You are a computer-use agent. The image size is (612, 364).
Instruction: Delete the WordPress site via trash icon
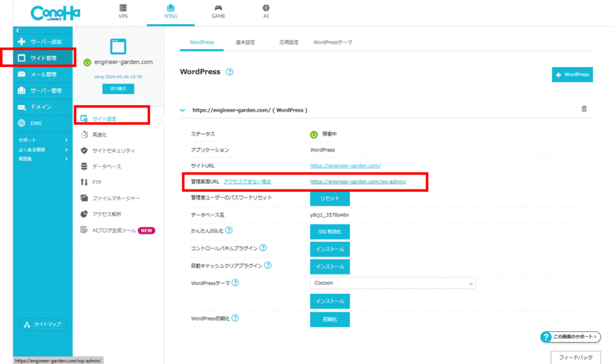click(x=584, y=109)
